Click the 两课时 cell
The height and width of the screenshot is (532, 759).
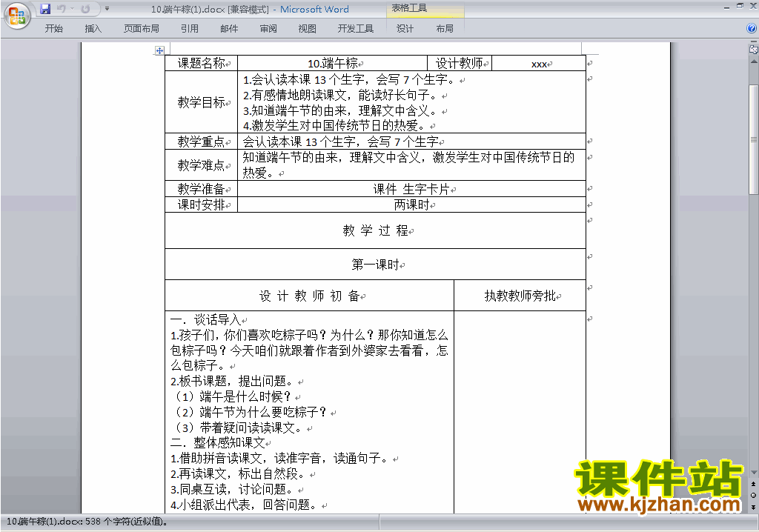pyautogui.click(x=411, y=205)
